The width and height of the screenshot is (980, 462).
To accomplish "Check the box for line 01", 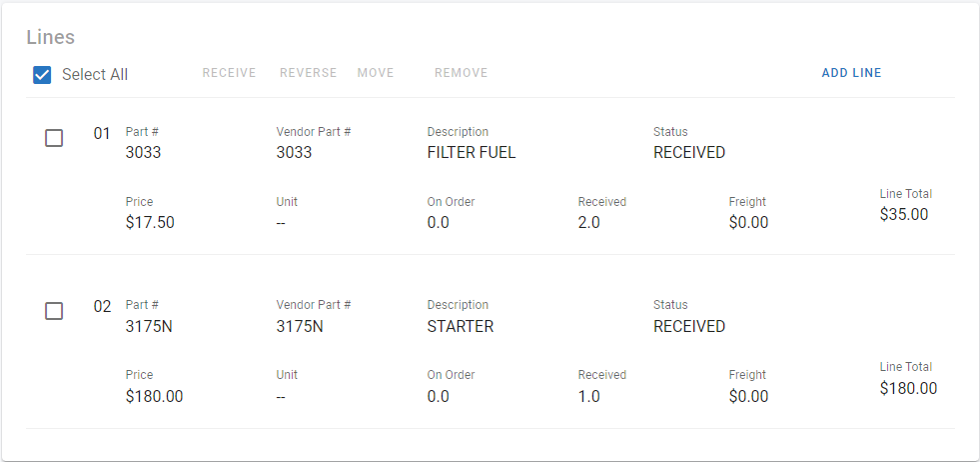I will click(x=54, y=138).
